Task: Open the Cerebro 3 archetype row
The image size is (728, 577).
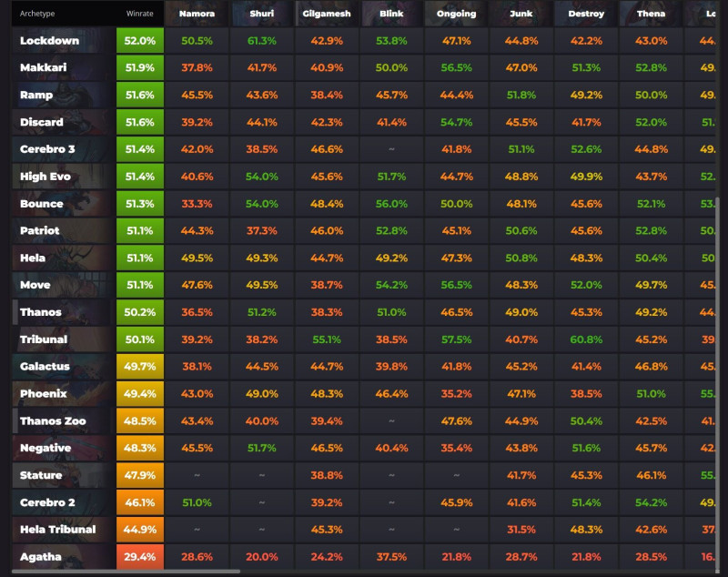Action: point(64,149)
